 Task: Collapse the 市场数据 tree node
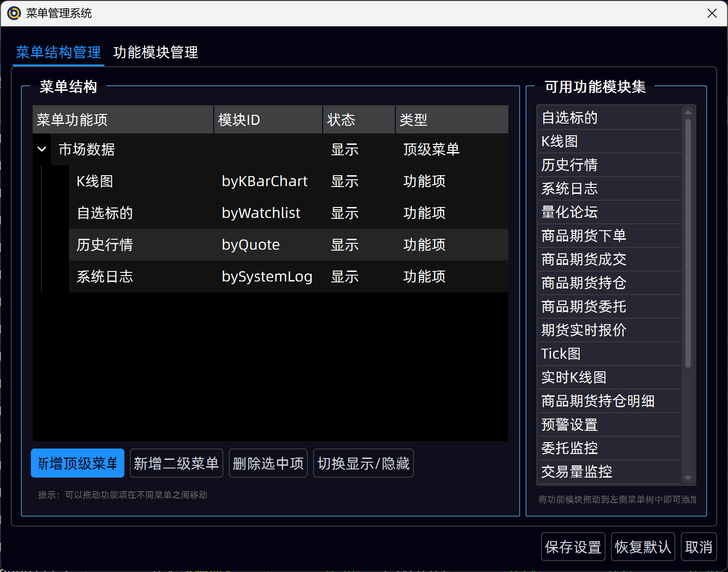[x=42, y=149]
